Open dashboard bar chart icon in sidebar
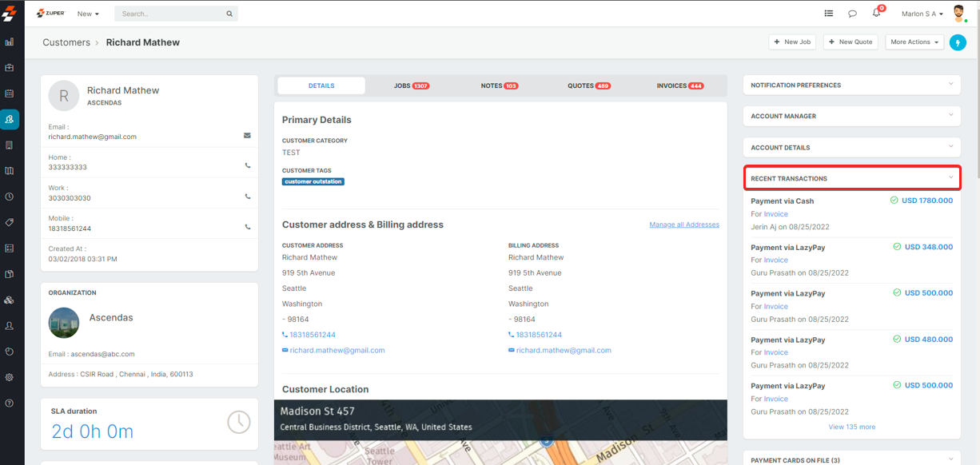Image resolution: width=980 pixels, height=465 pixels. 10,42
